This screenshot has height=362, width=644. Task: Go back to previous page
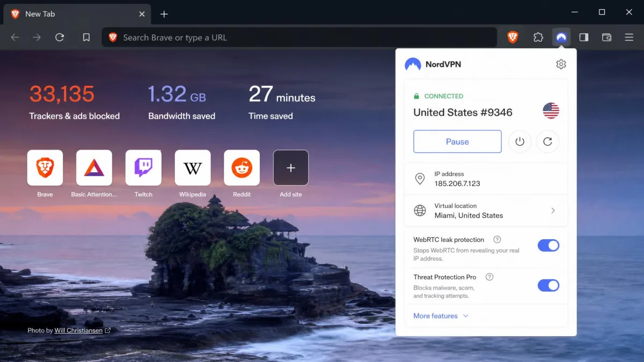click(15, 38)
